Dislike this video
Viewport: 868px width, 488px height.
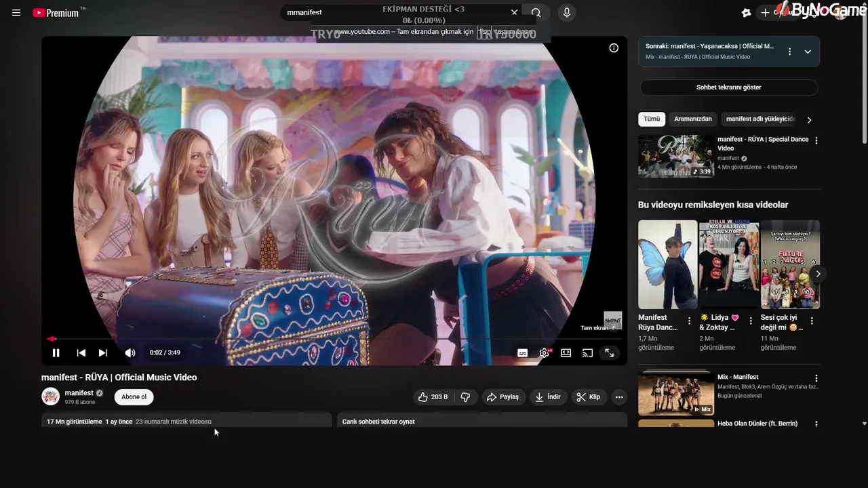465,396
